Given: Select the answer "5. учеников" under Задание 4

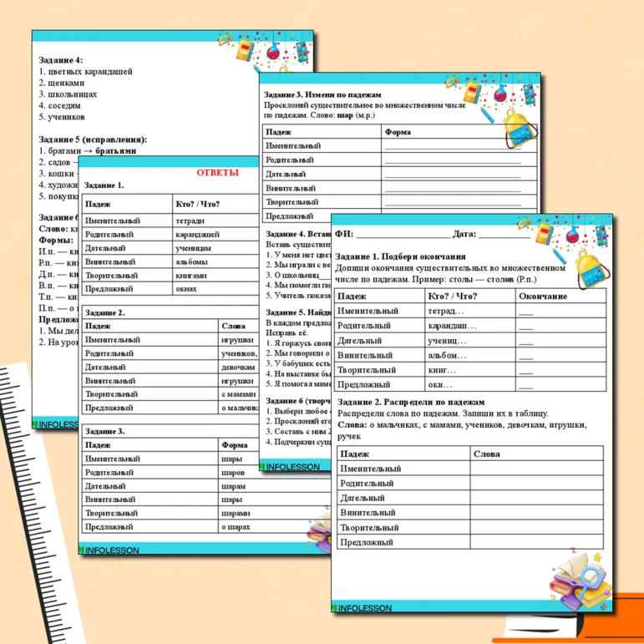Looking at the screenshot, I should (x=62, y=117).
